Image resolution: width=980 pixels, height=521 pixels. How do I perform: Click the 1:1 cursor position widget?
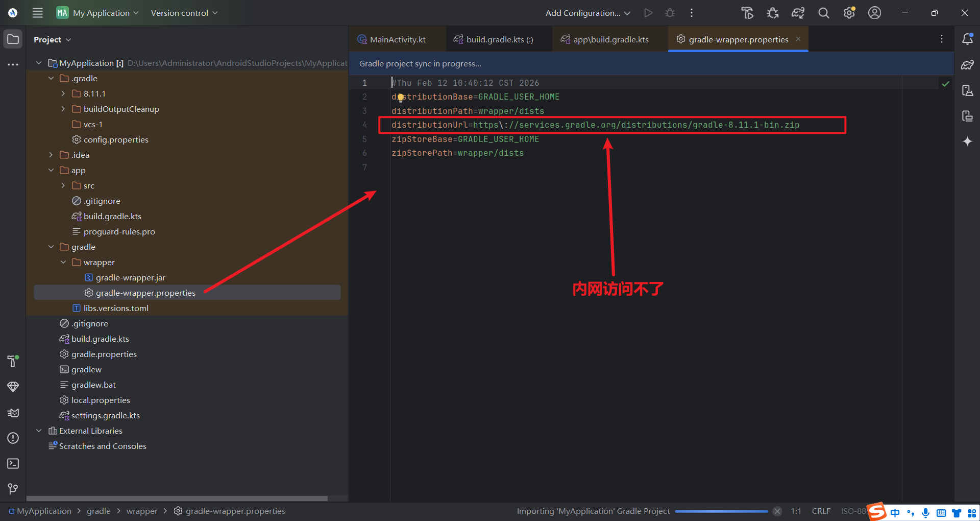tap(796, 511)
